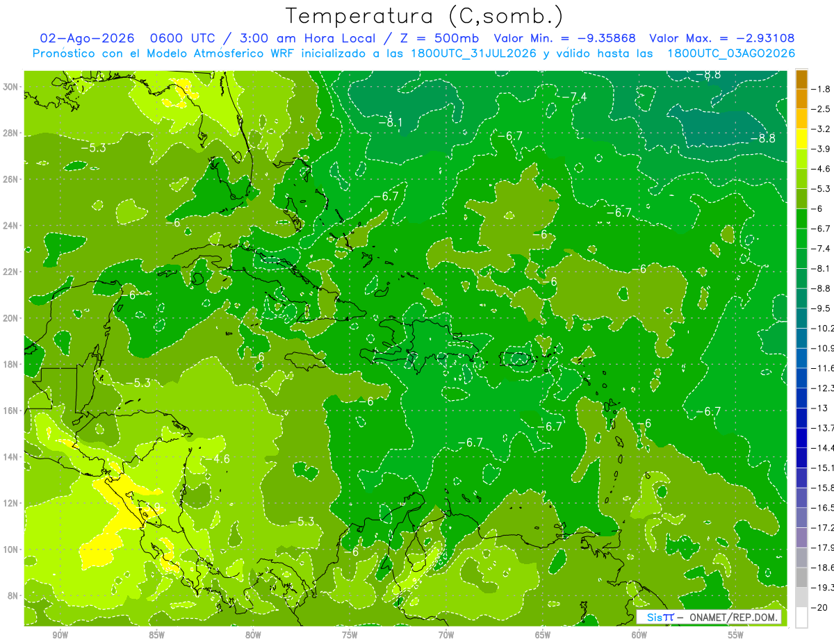Click the bright yellow swatch in the legend
This screenshot has width=834, height=644.
(x=801, y=139)
